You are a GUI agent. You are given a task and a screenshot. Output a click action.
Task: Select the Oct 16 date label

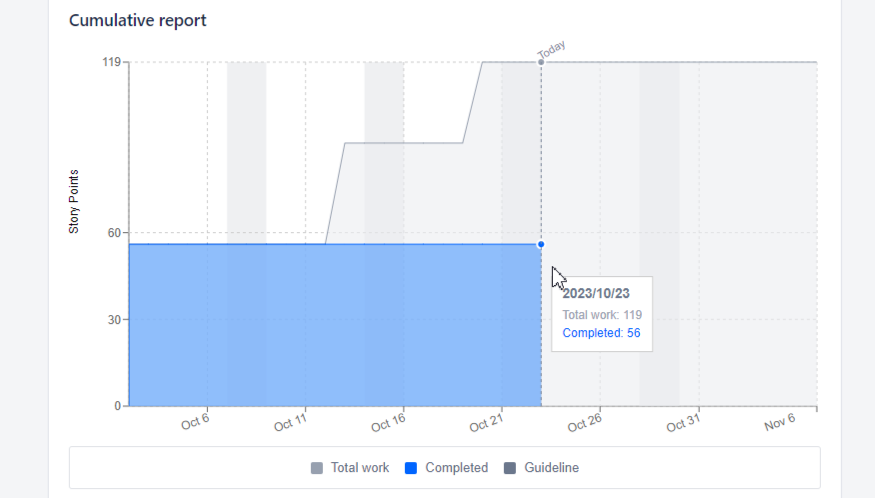click(387, 424)
